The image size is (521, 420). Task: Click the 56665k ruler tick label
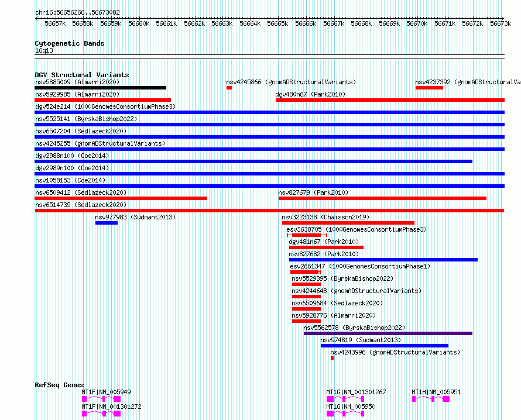(x=278, y=23)
